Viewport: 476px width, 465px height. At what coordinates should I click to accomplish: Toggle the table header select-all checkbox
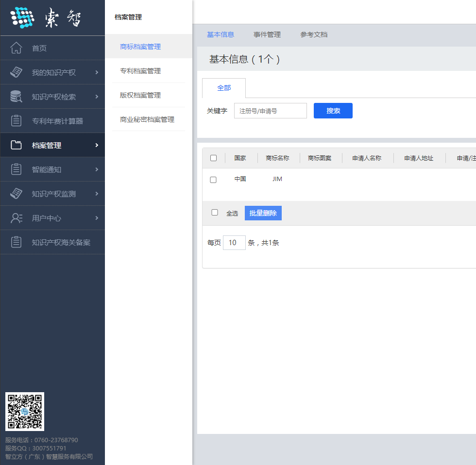click(213, 158)
